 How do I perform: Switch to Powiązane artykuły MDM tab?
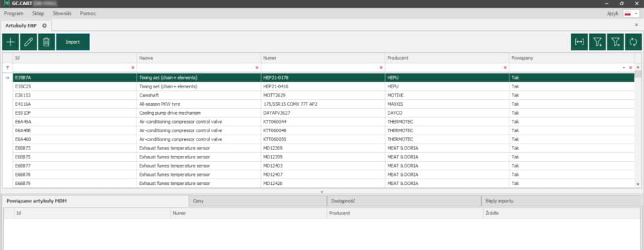tap(95, 201)
